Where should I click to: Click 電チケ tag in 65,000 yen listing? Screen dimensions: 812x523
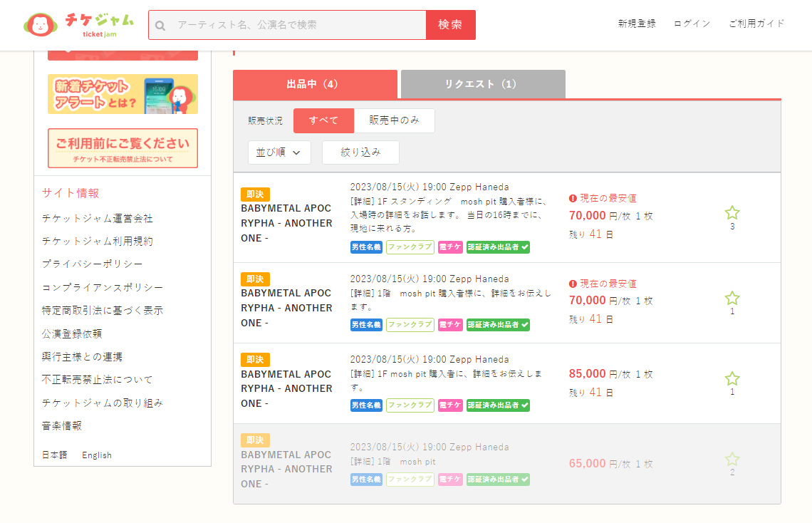click(450, 479)
